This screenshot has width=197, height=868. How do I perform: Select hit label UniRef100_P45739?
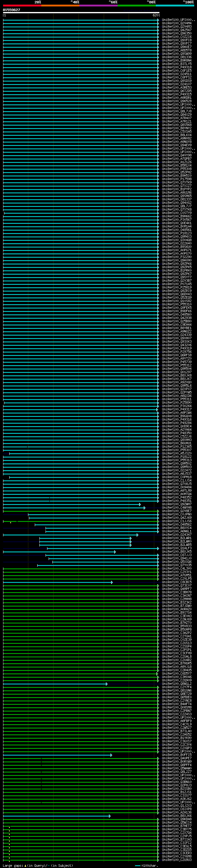tap(177, 362)
